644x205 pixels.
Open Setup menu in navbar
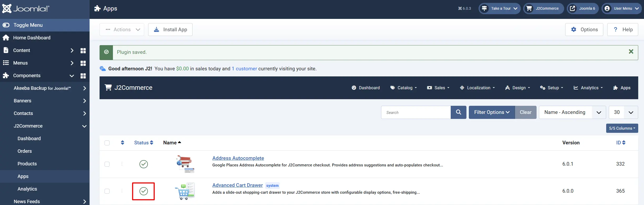[x=552, y=88]
